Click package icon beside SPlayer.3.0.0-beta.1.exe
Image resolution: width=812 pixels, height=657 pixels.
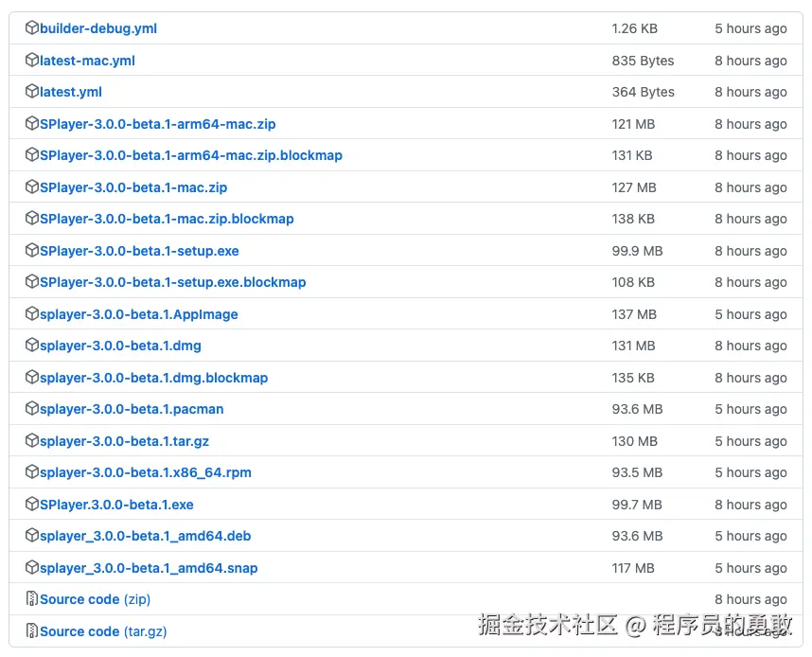(32, 504)
